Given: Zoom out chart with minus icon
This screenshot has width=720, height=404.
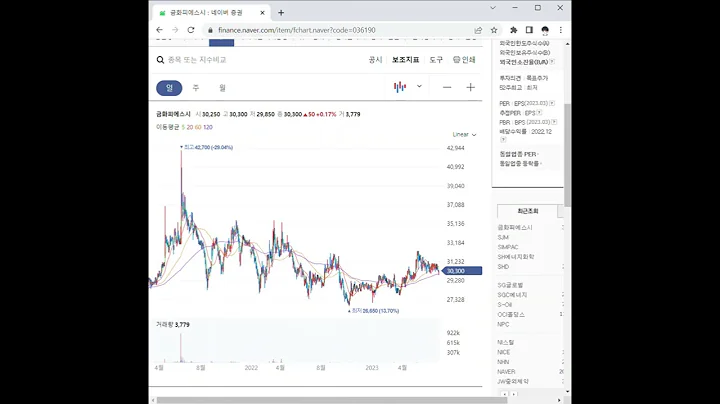Looking at the screenshot, I should pos(447,87).
